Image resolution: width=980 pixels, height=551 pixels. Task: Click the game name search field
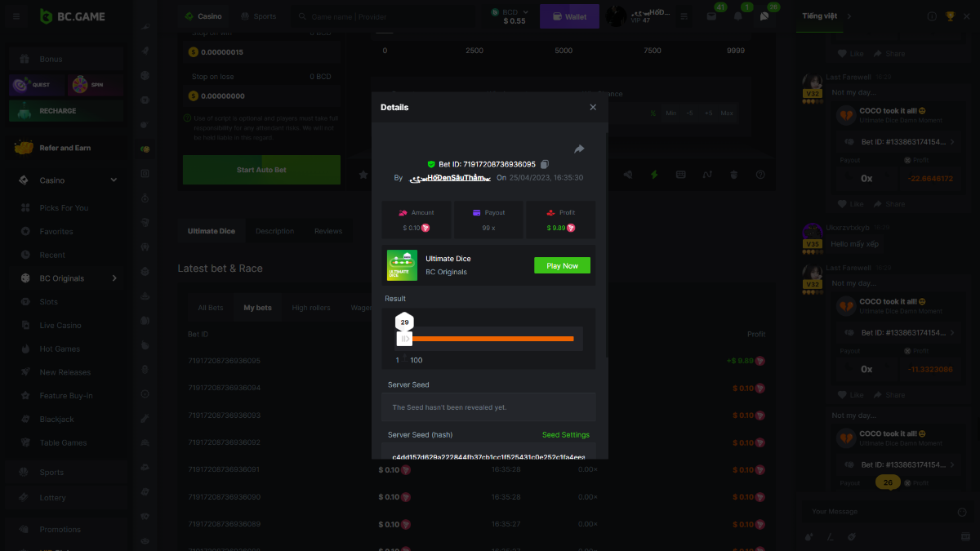pos(384,16)
